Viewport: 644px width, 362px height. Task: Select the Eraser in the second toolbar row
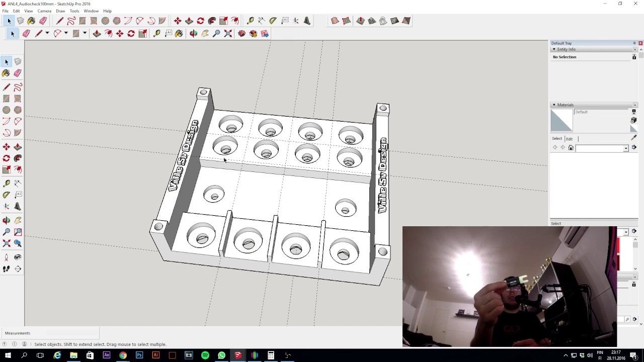pyautogui.click(x=26, y=33)
